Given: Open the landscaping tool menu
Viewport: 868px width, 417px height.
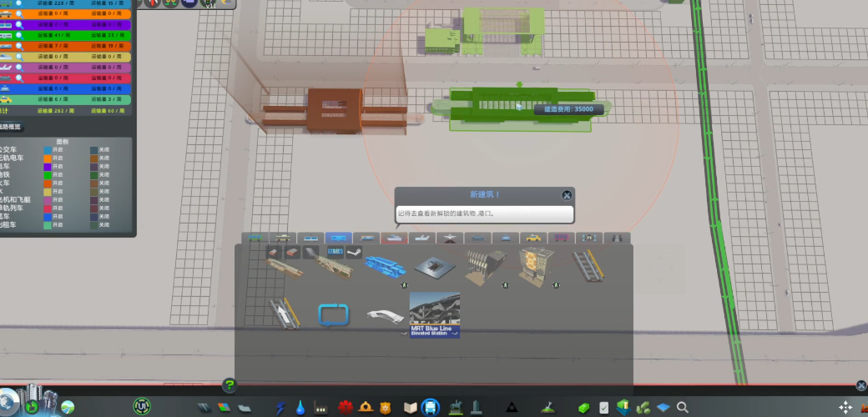Looking at the screenshot, I should click(x=547, y=408).
